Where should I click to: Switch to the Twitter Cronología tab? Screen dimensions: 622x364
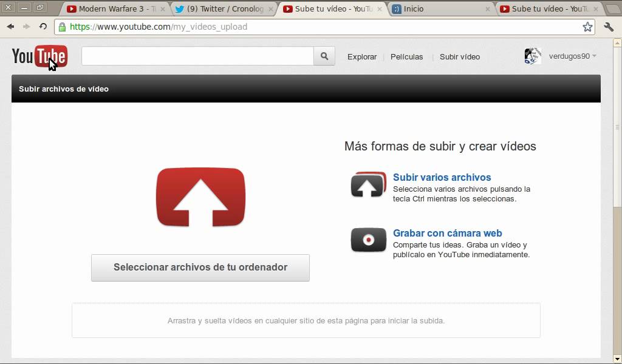point(225,8)
